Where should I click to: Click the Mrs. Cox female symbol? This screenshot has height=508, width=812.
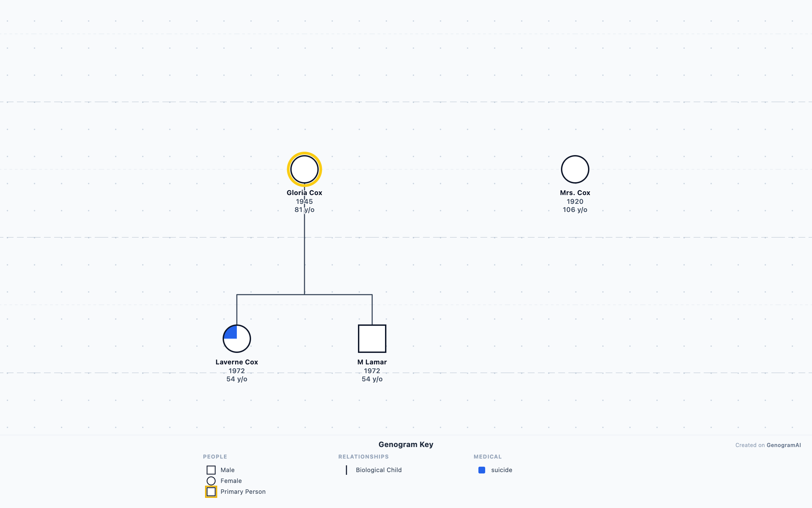click(x=575, y=169)
